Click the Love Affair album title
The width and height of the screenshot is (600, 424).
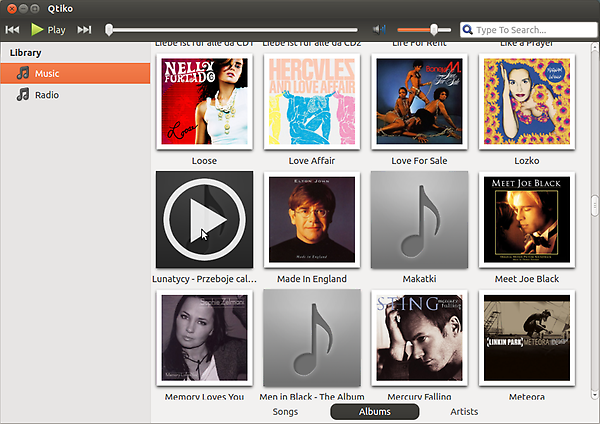312,161
